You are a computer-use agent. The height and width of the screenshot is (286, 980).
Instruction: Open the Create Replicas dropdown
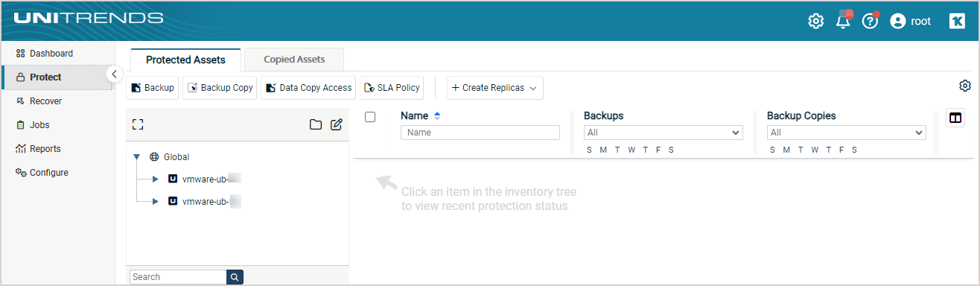click(x=494, y=88)
